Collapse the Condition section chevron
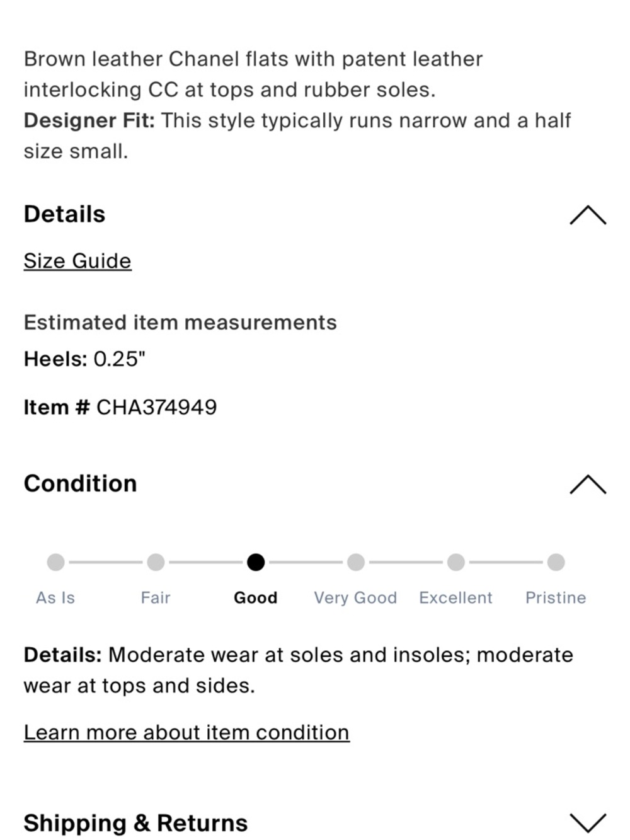630x840 pixels. tap(588, 484)
